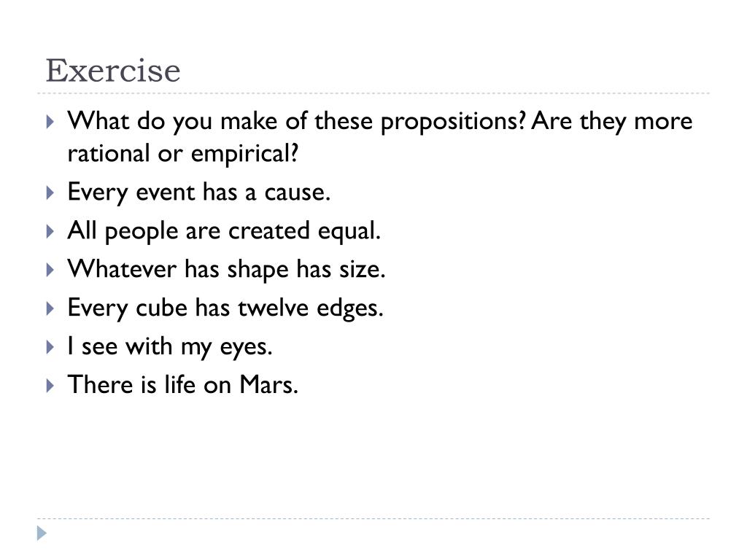Click the 'Exercise' slide title
747x560 pixels.
pos(113,71)
